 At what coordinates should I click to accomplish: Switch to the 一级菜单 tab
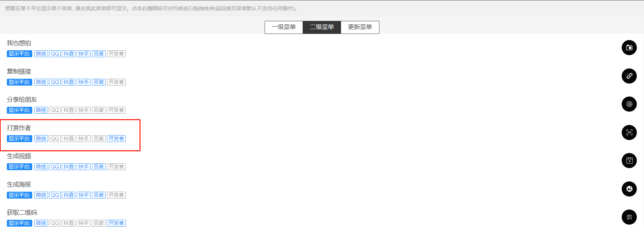[283, 27]
